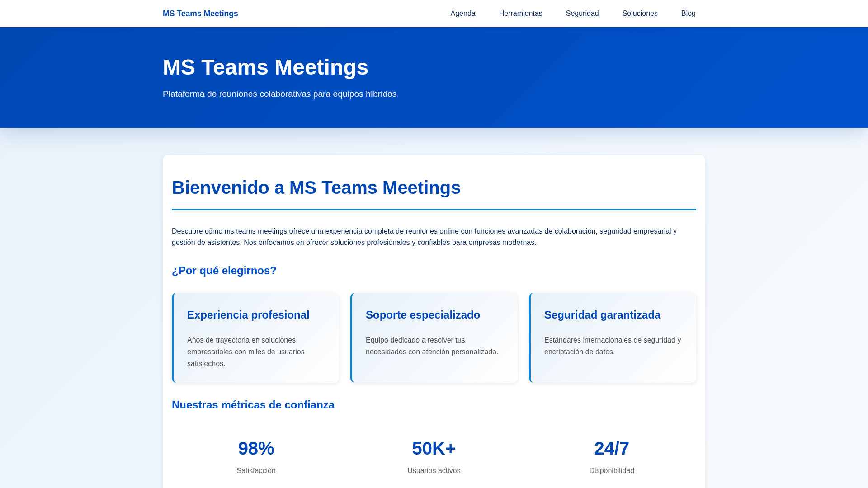Click the hero title MS Teams Meetings
The height and width of the screenshot is (488, 868).
[x=265, y=67]
